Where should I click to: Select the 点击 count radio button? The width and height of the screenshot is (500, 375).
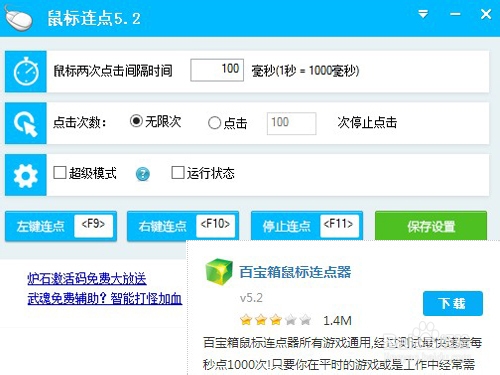(214, 123)
